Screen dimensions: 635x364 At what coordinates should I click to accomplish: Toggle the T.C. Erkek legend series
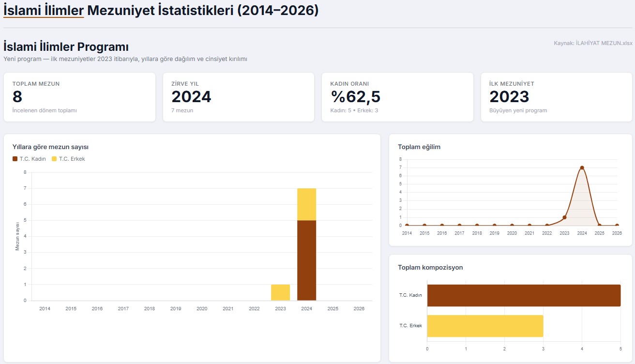71,159
